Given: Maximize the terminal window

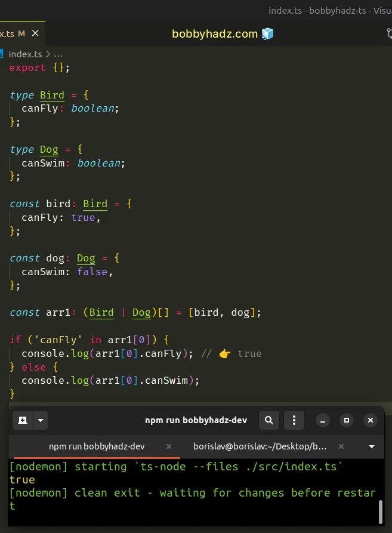Looking at the screenshot, I should 347,420.
